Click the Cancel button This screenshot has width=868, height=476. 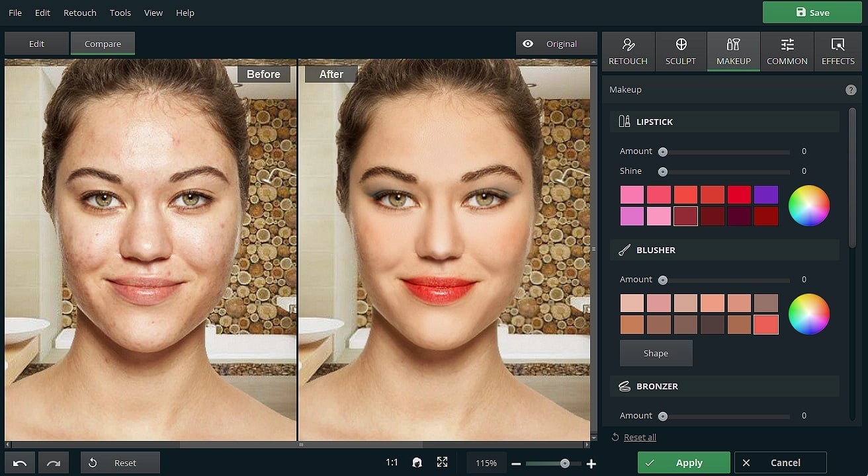coord(781,463)
